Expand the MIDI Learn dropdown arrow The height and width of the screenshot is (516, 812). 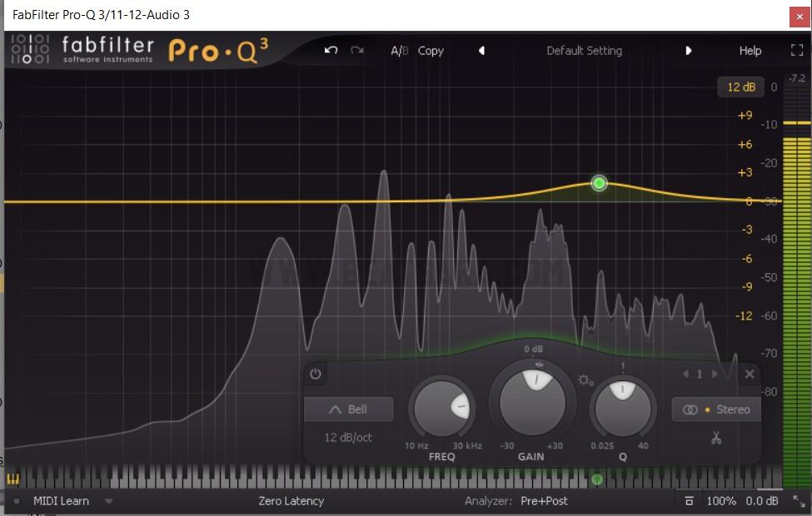click(108, 501)
